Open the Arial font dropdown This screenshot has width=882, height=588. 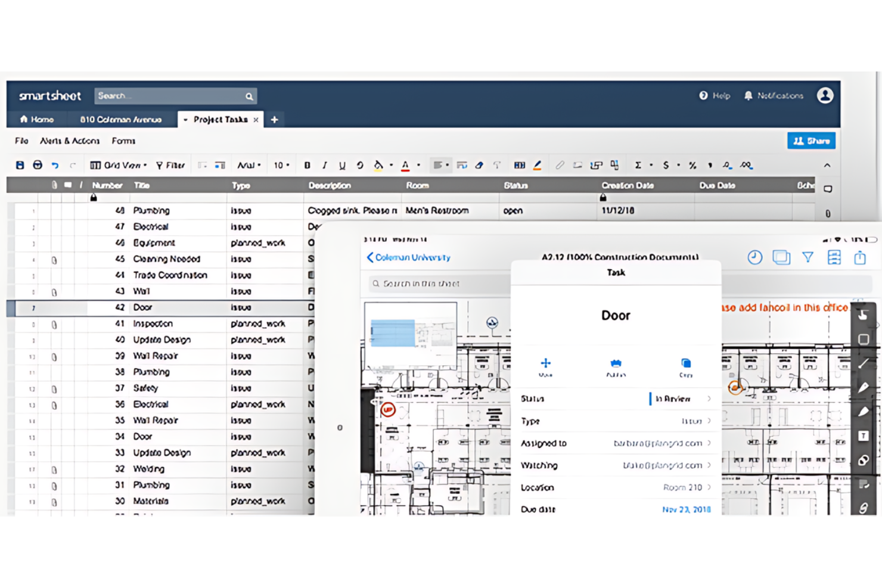point(249,166)
